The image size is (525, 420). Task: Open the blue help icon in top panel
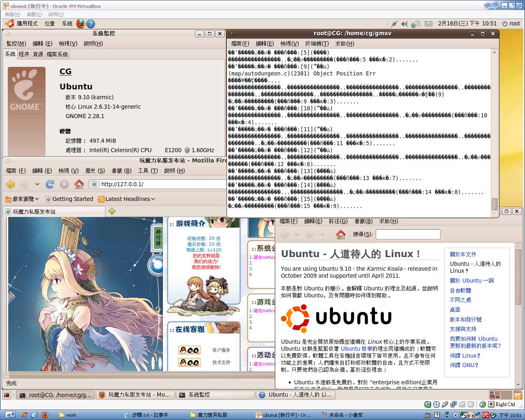coord(91,24)
